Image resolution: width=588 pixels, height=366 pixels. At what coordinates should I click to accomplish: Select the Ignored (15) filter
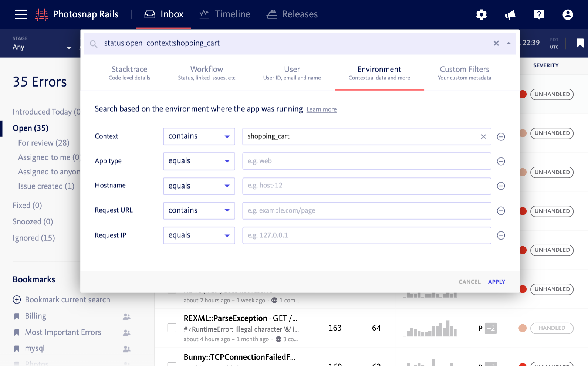34,238
